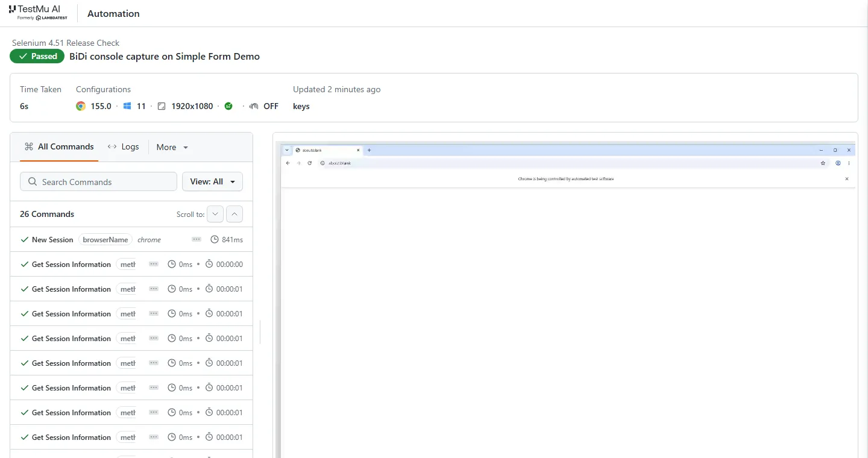Open the tab search chevron in the recorded Chrome window
868x458 pixels.
pos(288,150)
